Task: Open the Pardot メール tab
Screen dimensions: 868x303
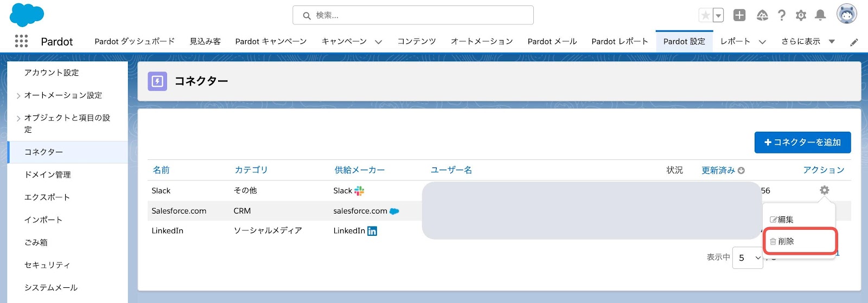Action: [x=552, y=41]
